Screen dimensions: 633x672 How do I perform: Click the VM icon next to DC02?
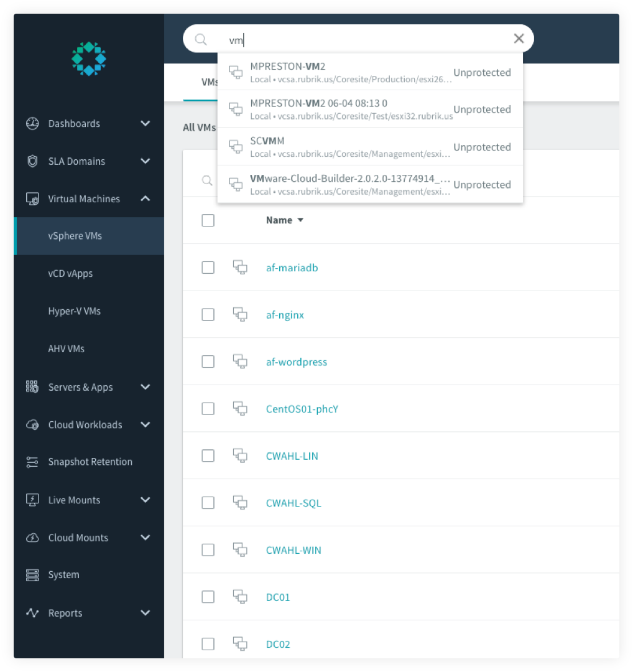(240, 644)
